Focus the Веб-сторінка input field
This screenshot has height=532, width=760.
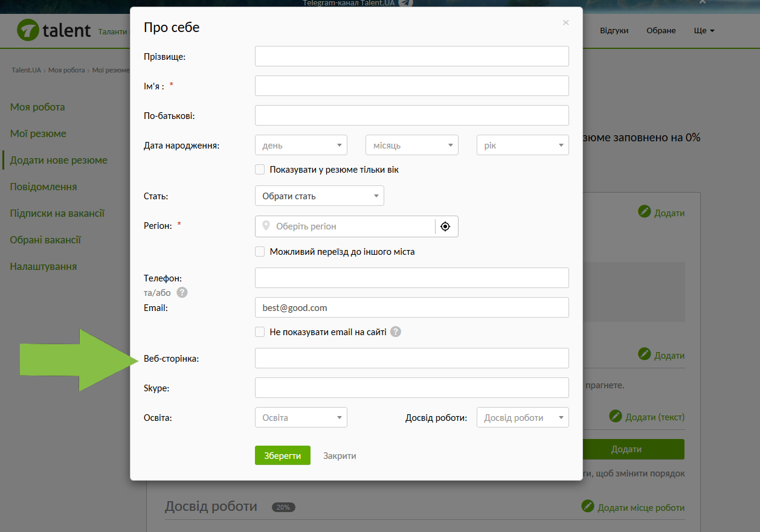coord(412,358)
